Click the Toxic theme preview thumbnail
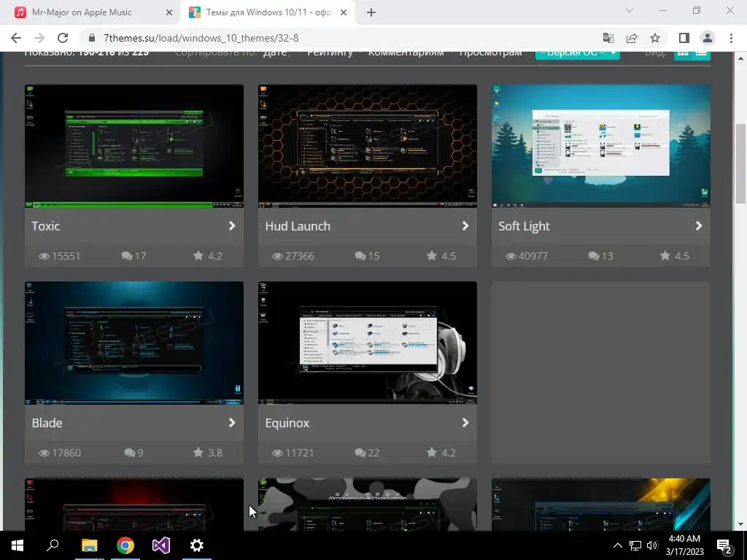 click(x=134, y=146)
